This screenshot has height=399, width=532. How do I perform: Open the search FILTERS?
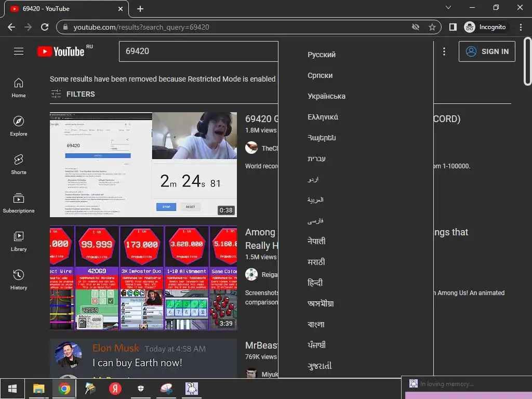[x=73, y=94]
